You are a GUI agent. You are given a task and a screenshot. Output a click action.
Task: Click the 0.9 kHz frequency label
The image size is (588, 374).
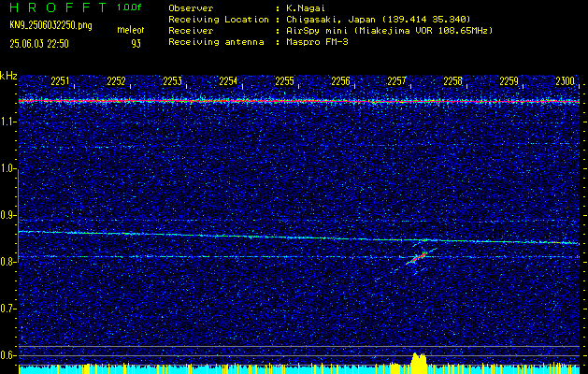pyautogui.click(x=7, y=215)
